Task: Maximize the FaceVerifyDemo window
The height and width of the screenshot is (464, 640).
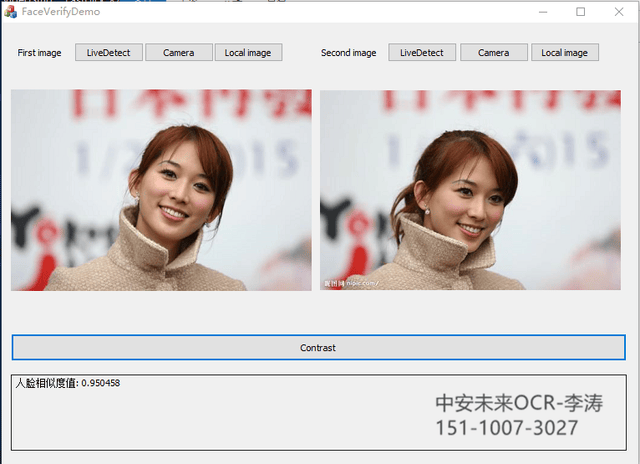Action: 581,11
